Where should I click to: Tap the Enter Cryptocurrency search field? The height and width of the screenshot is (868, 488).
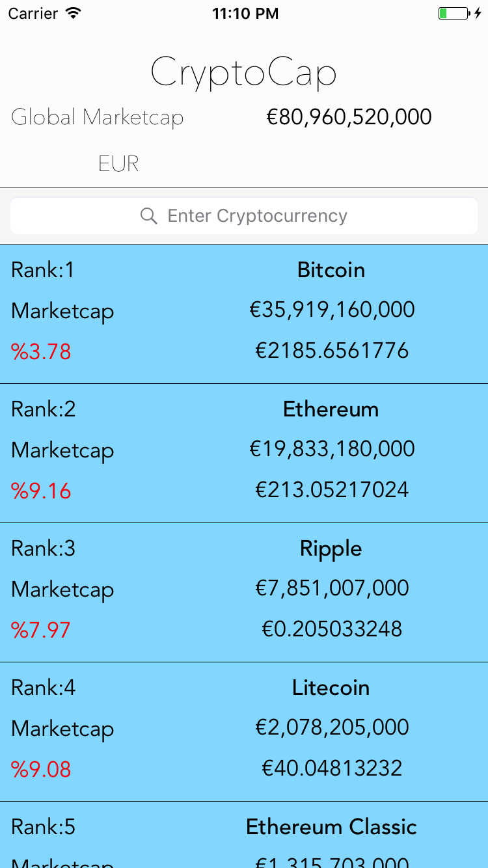(x=257, y=216)
